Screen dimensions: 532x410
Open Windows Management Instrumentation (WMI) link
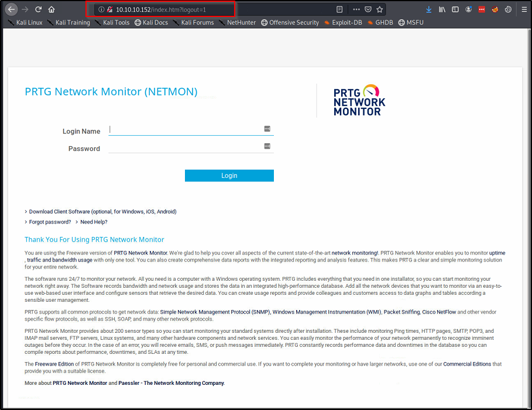[327, 312]
